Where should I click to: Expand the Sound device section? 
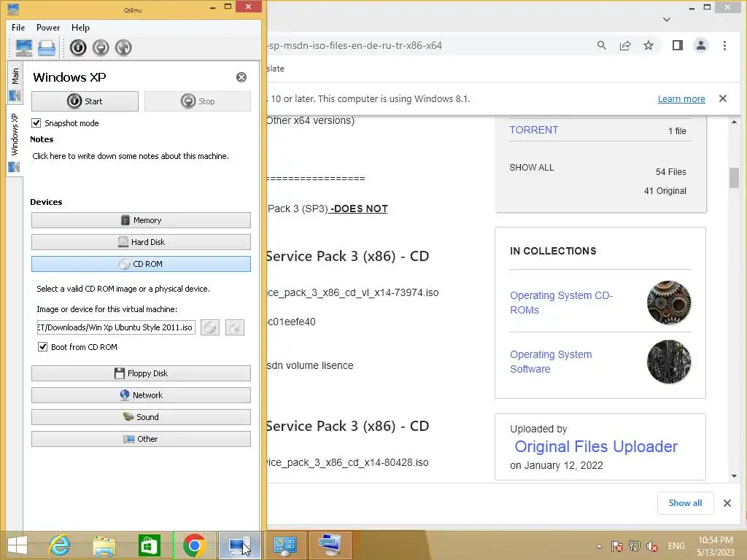pyautogui.click(x=141, y=417)
